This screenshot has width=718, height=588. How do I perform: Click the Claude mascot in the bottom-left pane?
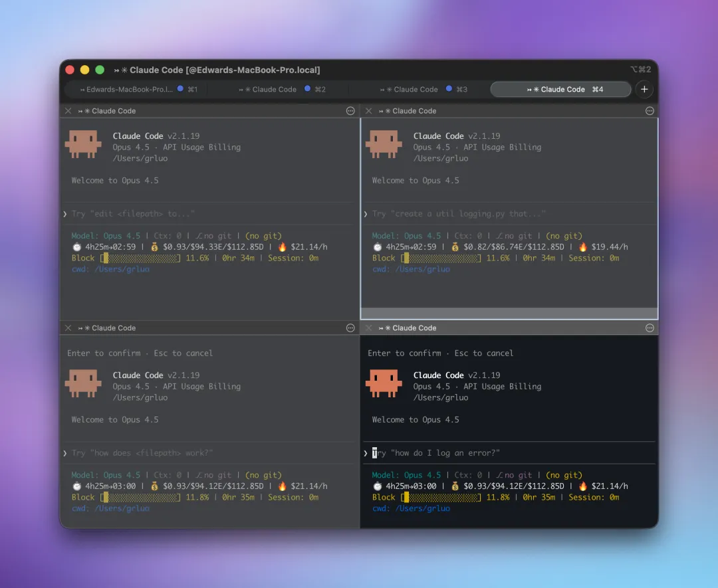click(x=83, y=383)
